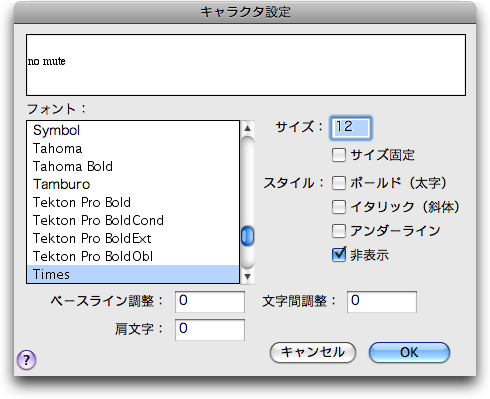Screen dimensions: 490x399
Task: Enable the イタリック（斜体） checkbox
Action: [339, 207]
